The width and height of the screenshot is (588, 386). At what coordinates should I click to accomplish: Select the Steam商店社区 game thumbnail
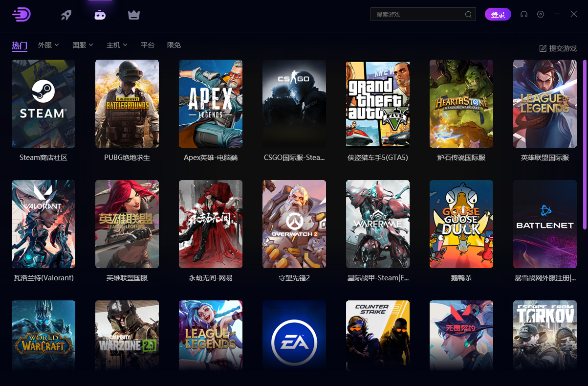coord(44,104)
